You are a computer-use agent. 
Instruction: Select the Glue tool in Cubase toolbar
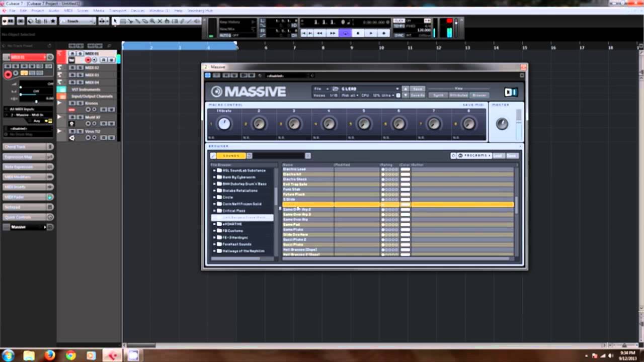pyautogui.click(x=137, y=21)
